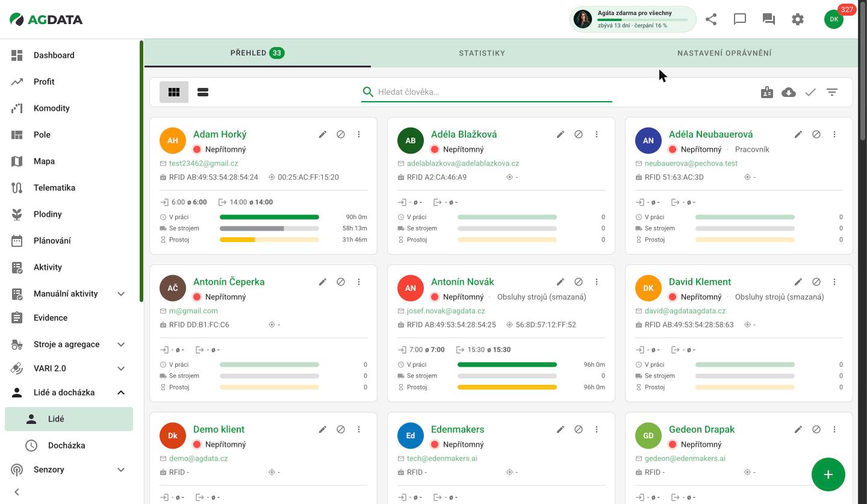Open the share icon in header
This screenshot has width=867, height=504.
pos(711,19)
